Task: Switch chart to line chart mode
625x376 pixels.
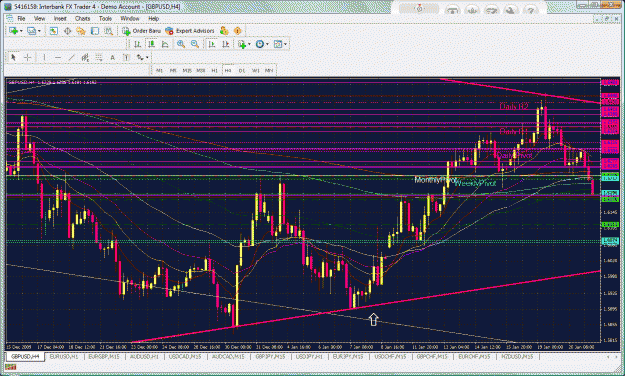Action: click(x=165, y=44)
